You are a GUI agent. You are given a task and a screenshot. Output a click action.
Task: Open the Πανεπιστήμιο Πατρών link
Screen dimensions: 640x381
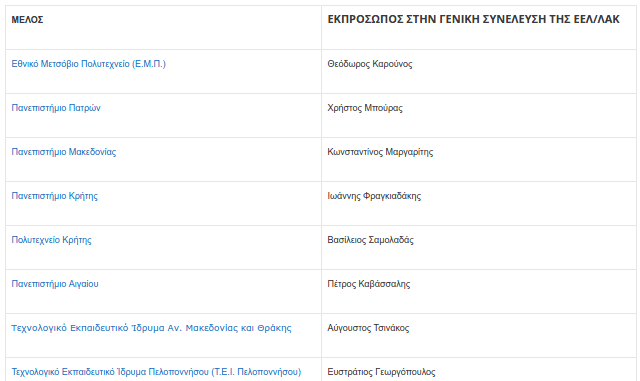click(56, 108)
